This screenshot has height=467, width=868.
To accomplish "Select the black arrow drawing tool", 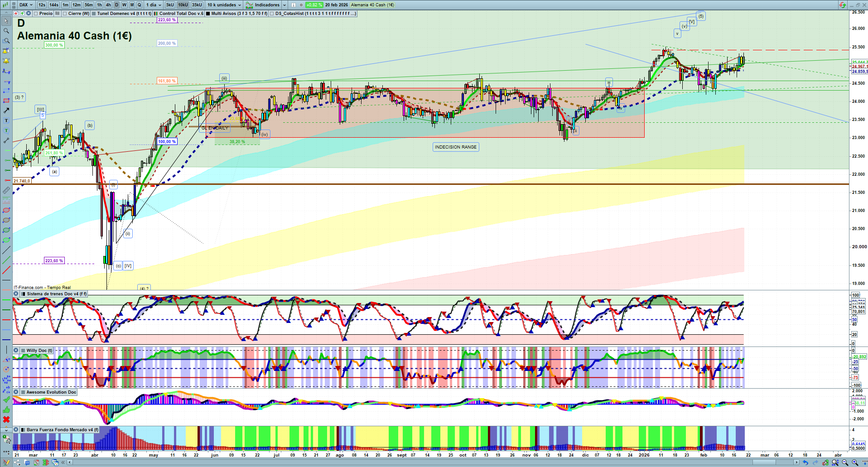I will point(6,111).
